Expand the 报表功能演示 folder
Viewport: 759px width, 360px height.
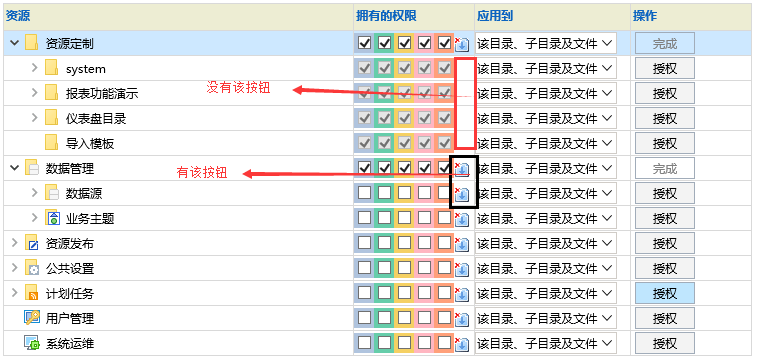[34, 92]
